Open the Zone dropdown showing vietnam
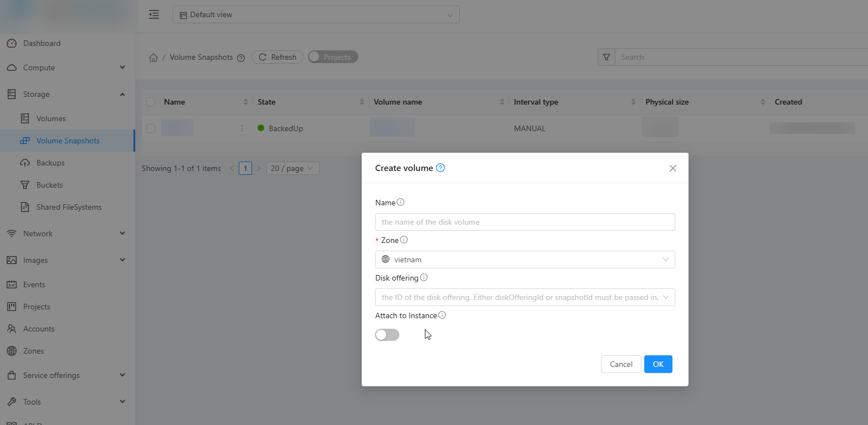868x425 pixels. [525, 260]
